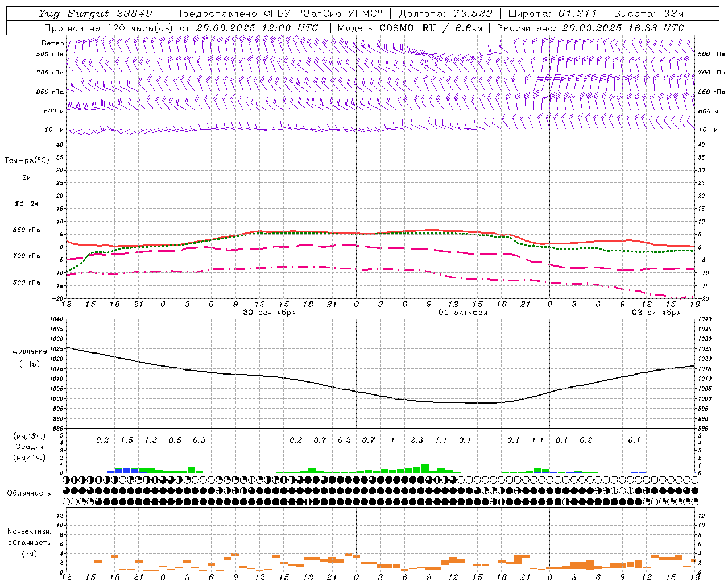Click the left wind-level label 500 м
The height and width of the screenshot is (582, 728).
(55, 111)
